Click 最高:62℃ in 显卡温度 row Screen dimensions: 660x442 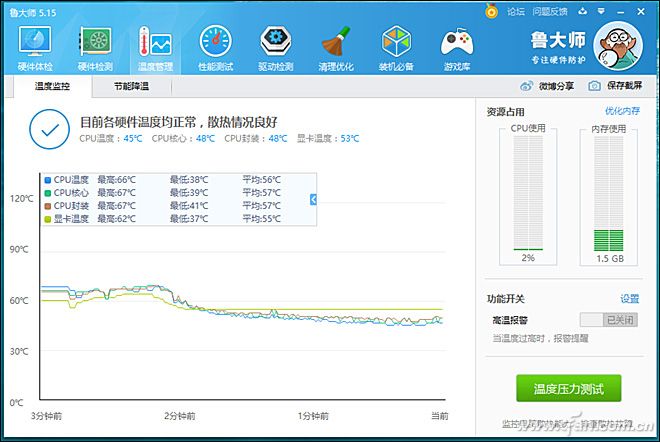[117, 219]
